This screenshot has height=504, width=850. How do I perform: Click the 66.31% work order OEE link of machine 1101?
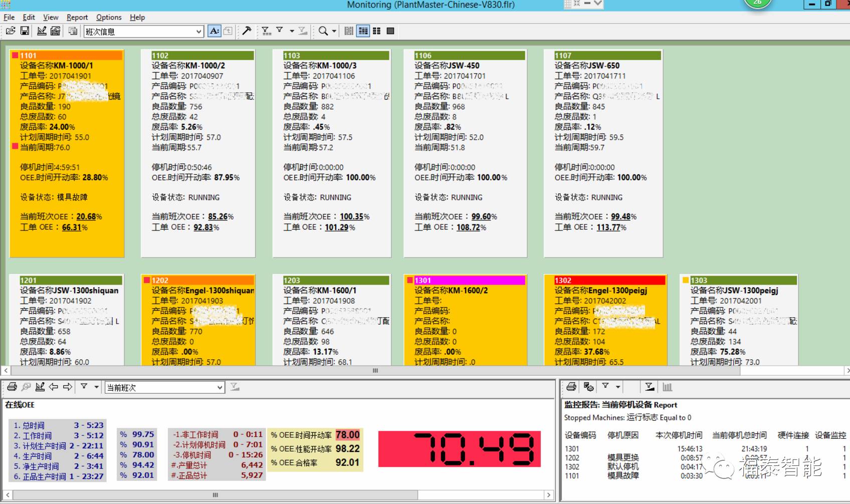pos(72,227)
